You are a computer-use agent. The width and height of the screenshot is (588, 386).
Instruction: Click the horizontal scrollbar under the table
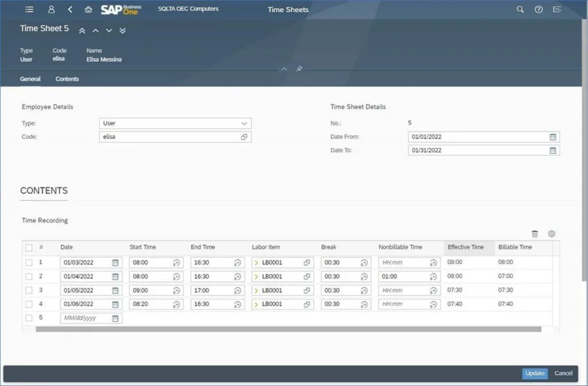[288, 329]
